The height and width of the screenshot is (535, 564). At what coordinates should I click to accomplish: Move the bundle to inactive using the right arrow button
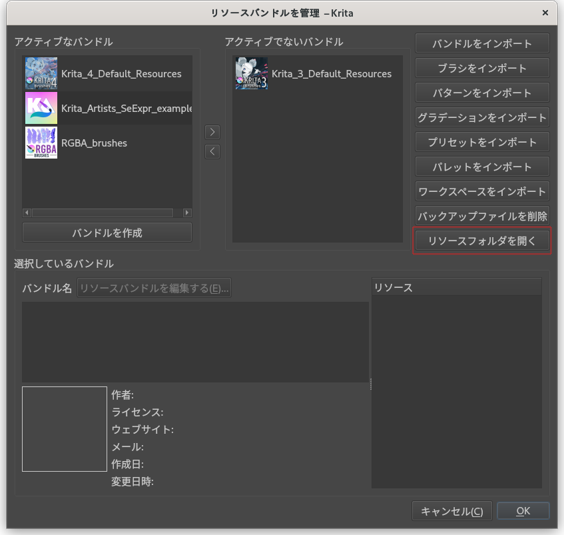click(212, 132)
